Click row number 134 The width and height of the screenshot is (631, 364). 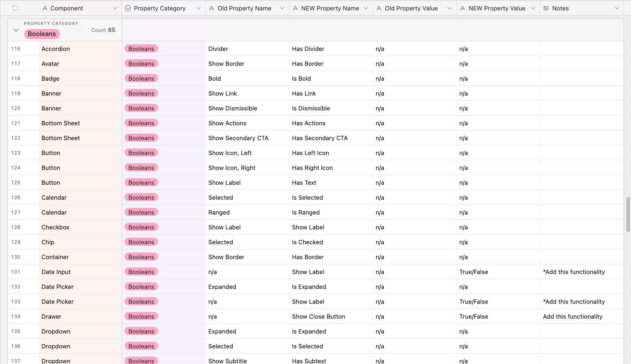point(16,316)
